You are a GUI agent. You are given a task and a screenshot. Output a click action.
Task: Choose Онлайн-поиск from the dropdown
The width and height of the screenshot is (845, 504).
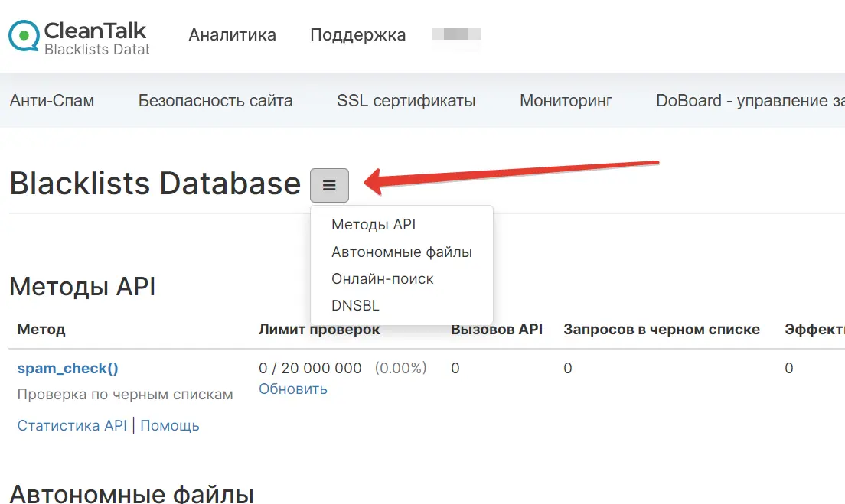pyautogui.click(x=382, y=279)
